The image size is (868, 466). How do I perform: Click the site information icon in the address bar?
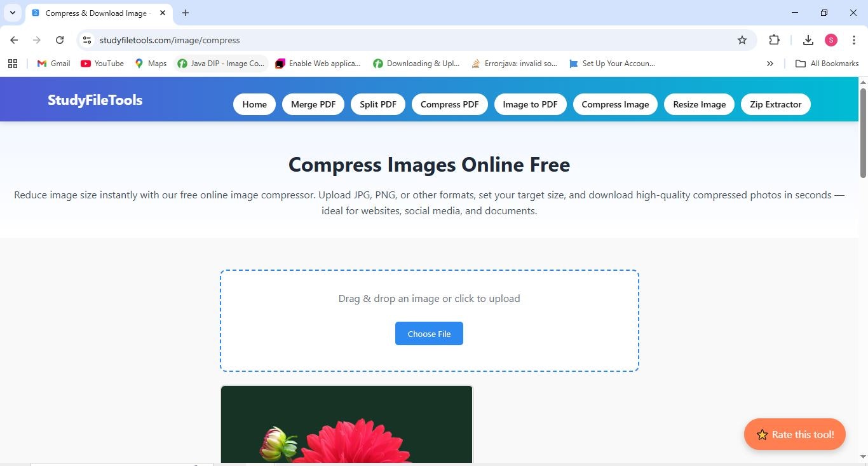coord(86,39)
